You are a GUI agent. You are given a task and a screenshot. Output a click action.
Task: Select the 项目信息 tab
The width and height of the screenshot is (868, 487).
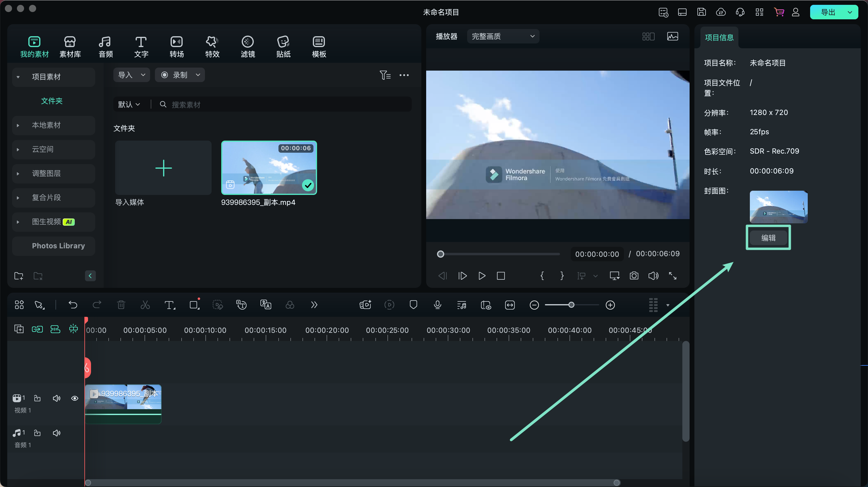point(719,37)
